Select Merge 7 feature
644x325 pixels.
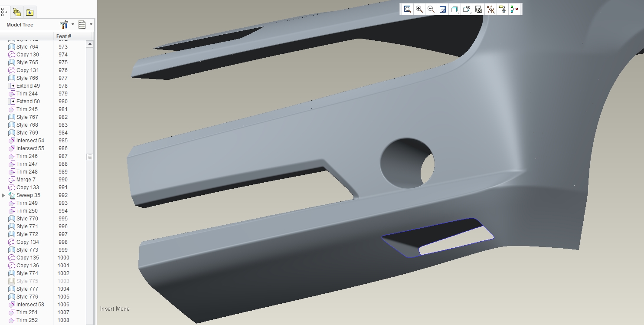coord(26,180)
